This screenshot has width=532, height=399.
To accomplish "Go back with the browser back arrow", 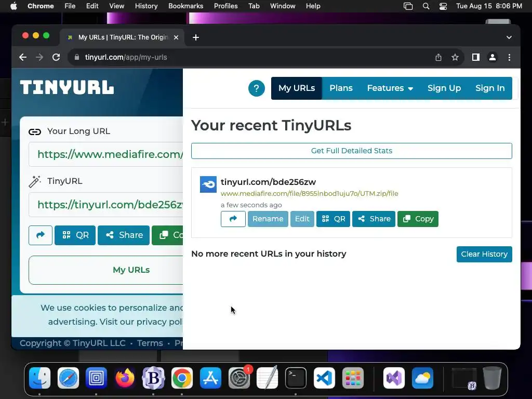I will point(23,57).
